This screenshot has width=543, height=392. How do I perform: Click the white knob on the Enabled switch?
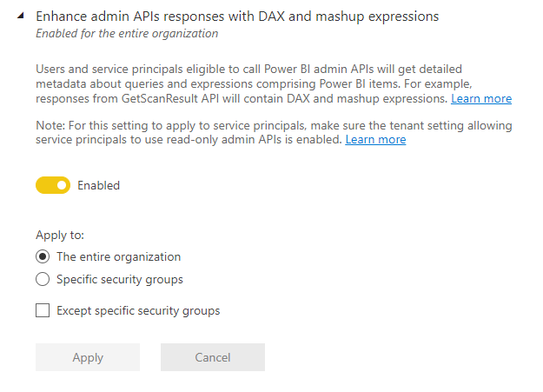(61, 185)
